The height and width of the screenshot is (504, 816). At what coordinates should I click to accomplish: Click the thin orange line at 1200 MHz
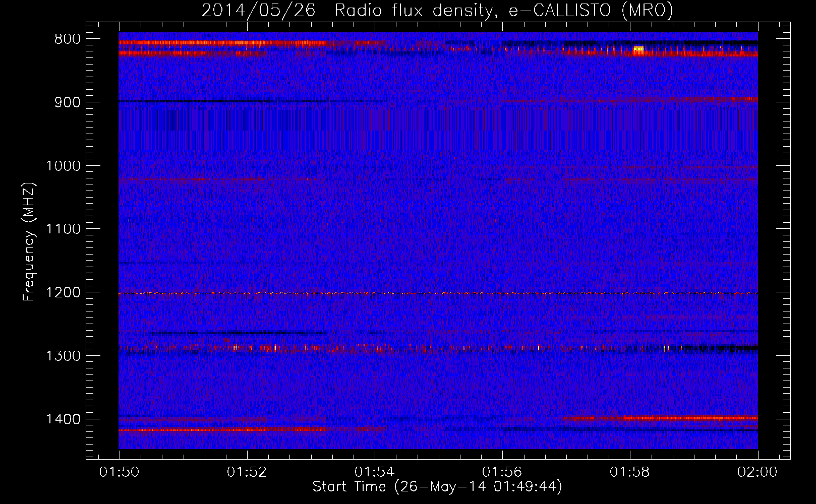438,293
